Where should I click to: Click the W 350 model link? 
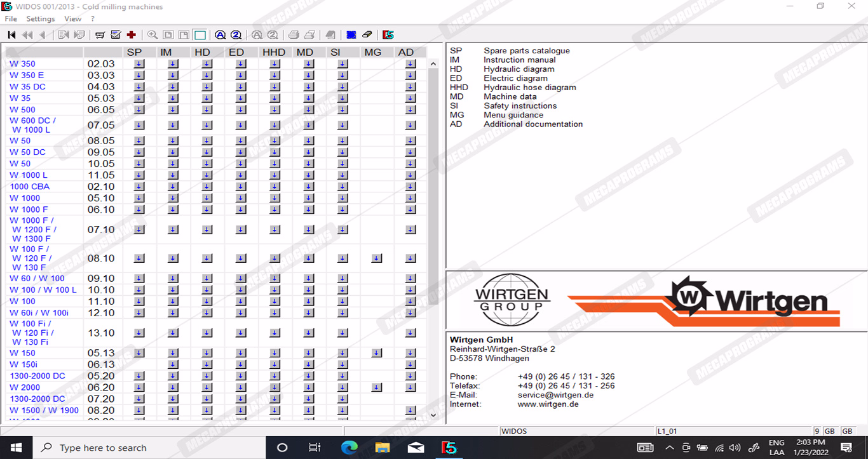click(x=22, y=63)
